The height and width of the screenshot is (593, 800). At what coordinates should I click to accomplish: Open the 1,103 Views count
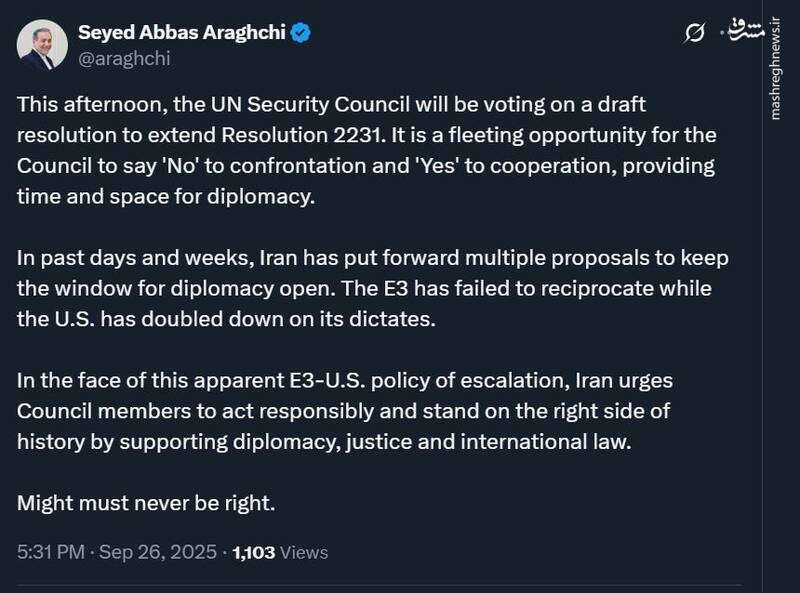(279, 551)
